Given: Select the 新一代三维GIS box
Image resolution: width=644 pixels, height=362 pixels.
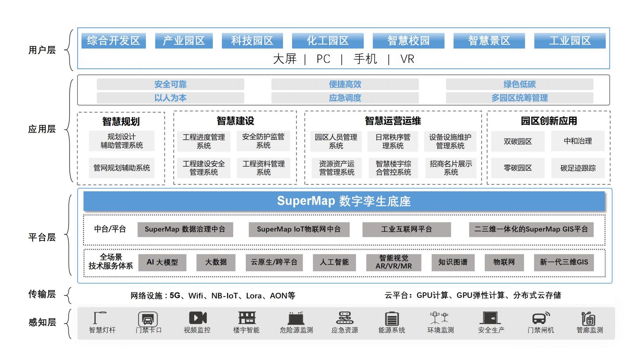Looking at the screenshot, I should click(564, 263).
